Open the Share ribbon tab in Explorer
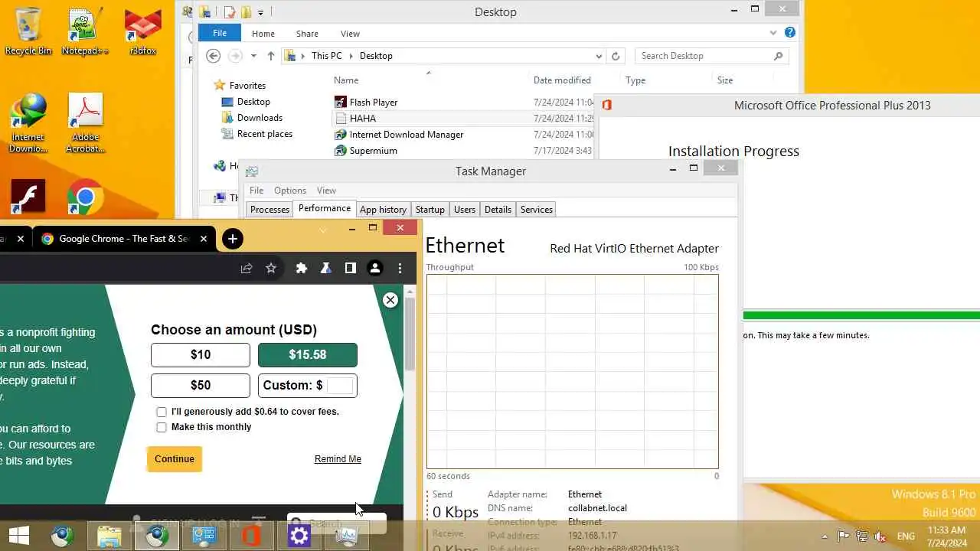Screen dimensions: 980x551 pos(307,34)
